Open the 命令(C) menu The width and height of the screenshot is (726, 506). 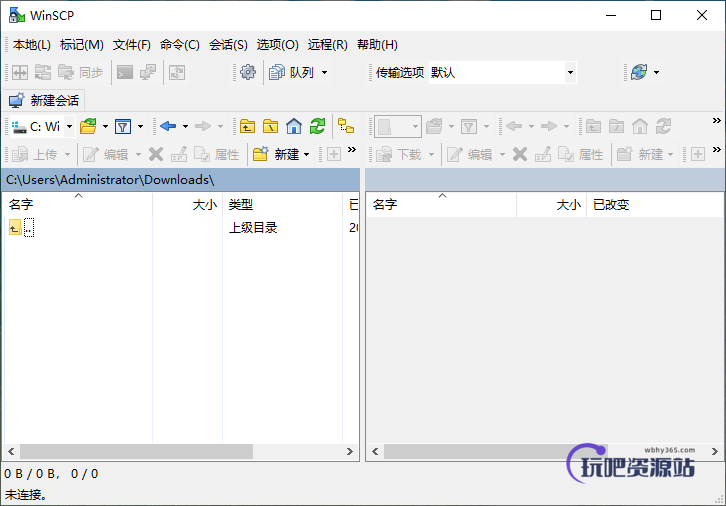[180, 45]
